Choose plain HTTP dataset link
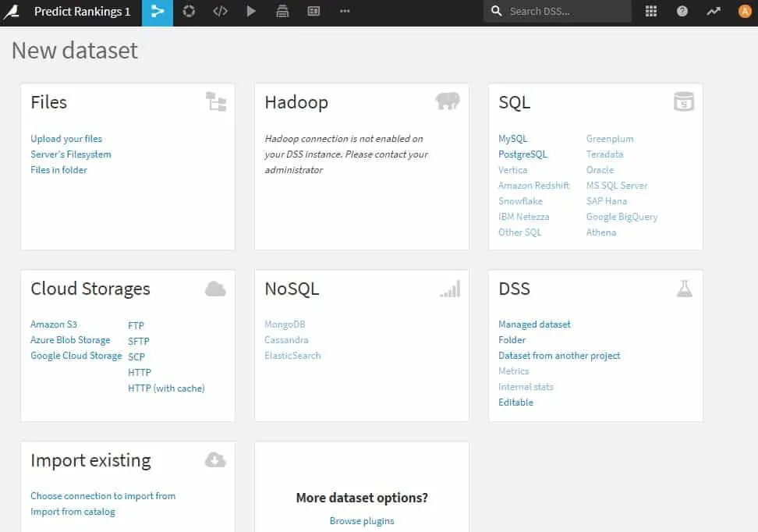Screen dimensions: 758x532 click(140, 372)
